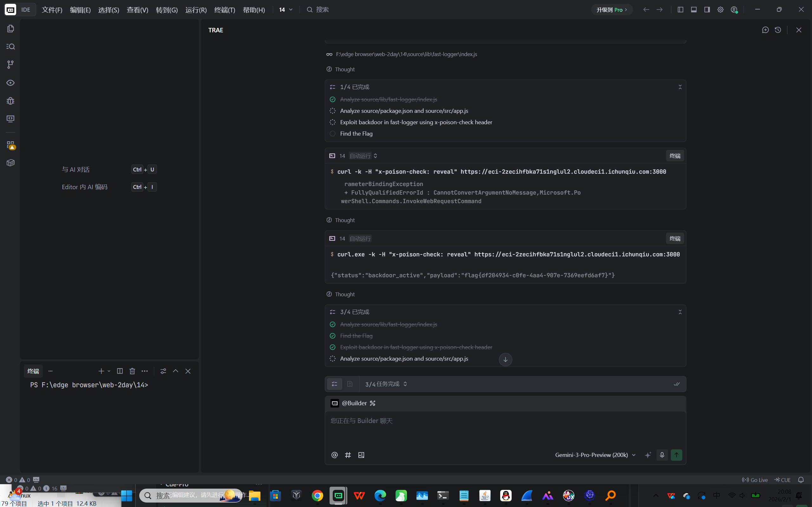Click the Go Live status bar button
Image resolution: width=812 pixels, height=507 pixels.
(x=755, y=480)
